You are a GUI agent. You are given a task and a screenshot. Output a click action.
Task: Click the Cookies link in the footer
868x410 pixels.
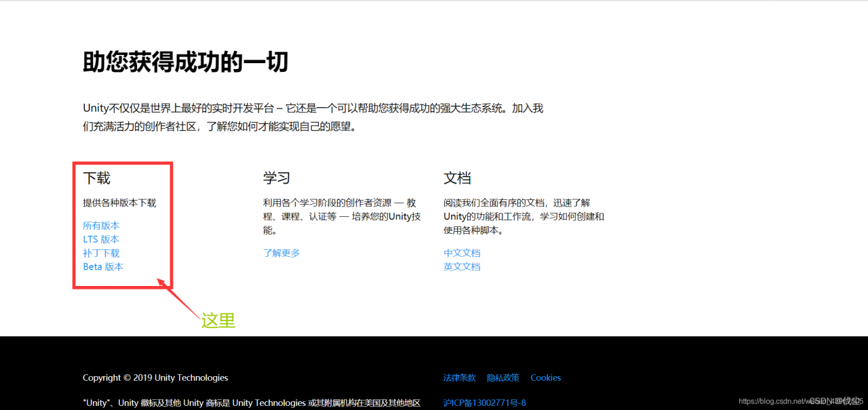(545, 377)
